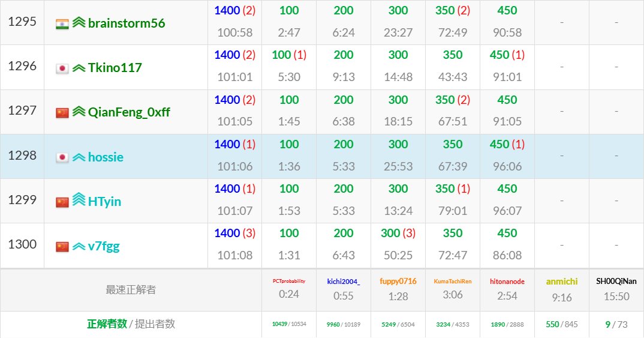This screenshot has width=644, height=338.
Task: Click HTyin submission time 79:01
Action: (x=453, y=211)
